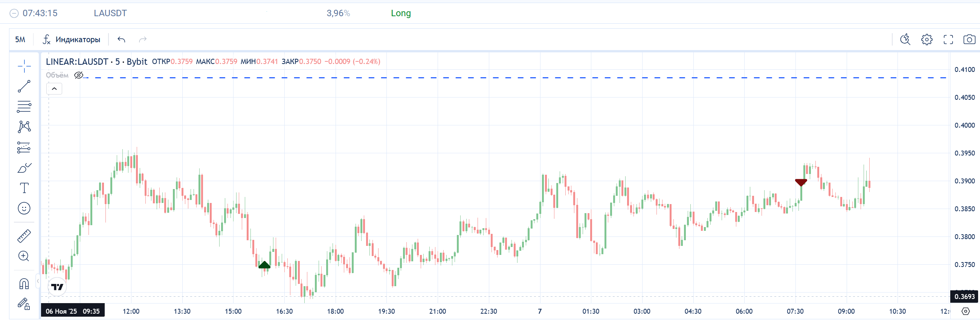
Task: Open chart settings gear
Action: pos(927,40)
